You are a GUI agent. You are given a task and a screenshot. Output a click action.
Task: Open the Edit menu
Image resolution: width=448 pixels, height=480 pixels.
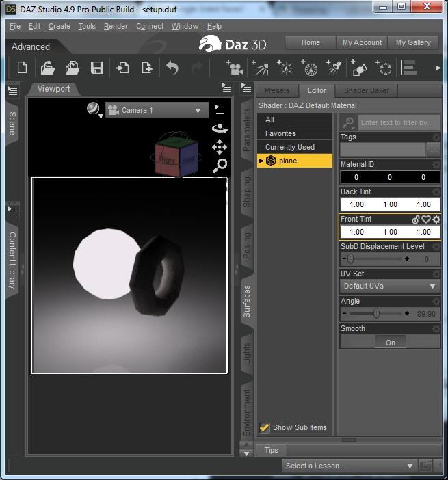pyautogui.click(x=34, y=27)
